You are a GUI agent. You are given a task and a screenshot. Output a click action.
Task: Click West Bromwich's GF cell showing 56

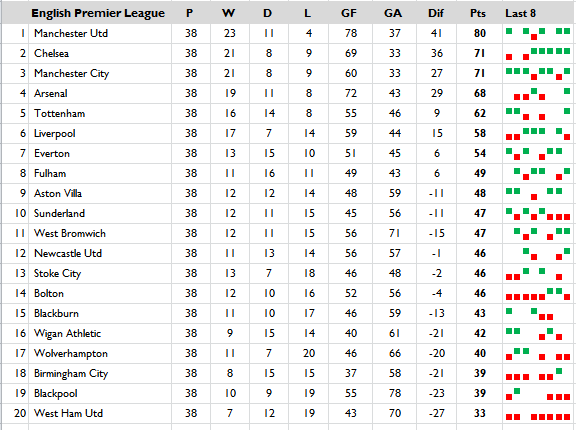(x=350, y=234)
